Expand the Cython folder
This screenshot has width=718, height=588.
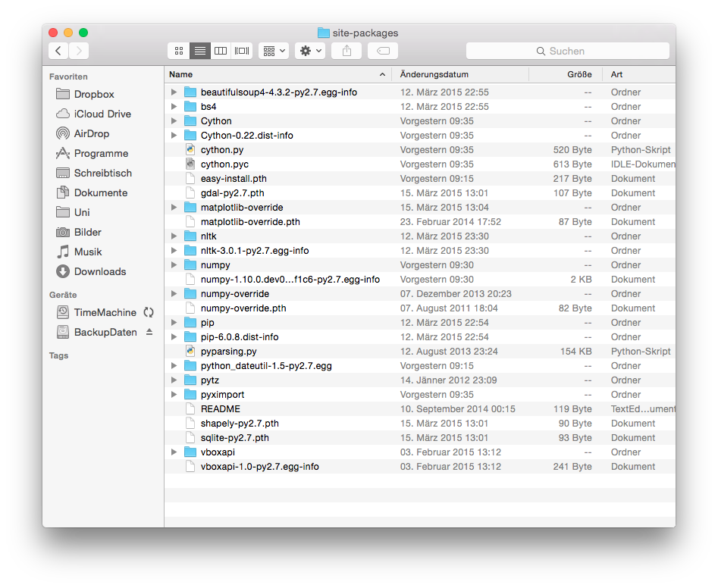point(174,120)
